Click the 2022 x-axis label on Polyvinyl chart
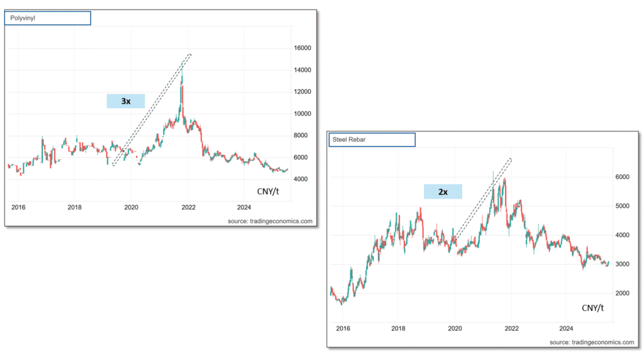This screenshot has height=356, width=644. [x=189, y=208]
